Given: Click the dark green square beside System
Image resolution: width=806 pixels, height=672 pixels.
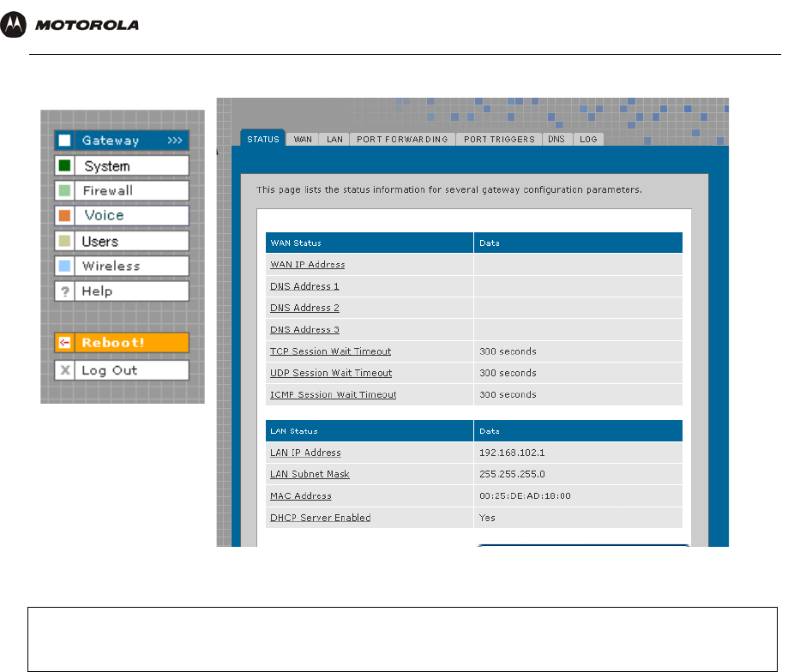Looking at the screenshot, I should pyautogui.click(x=64, y=165).
